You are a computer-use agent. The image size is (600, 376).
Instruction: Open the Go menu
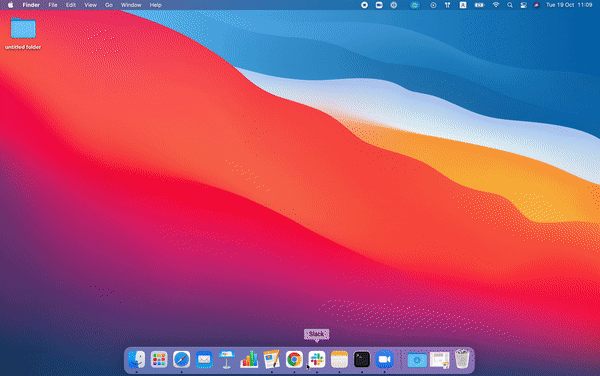pos(109,5)
